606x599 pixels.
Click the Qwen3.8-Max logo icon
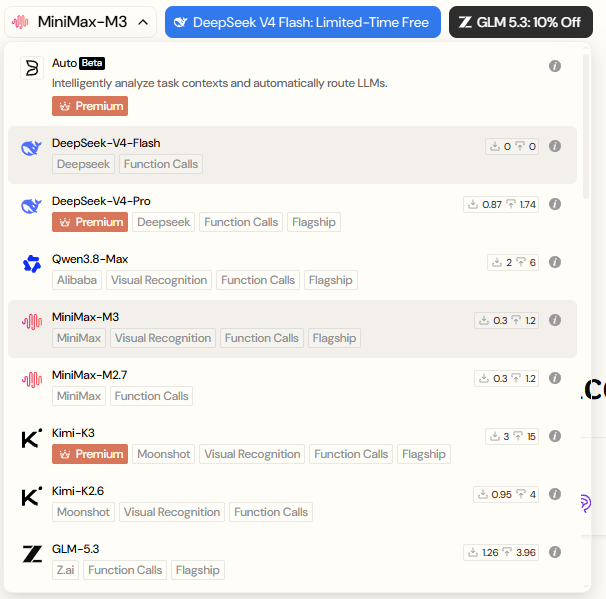point(32,264)
